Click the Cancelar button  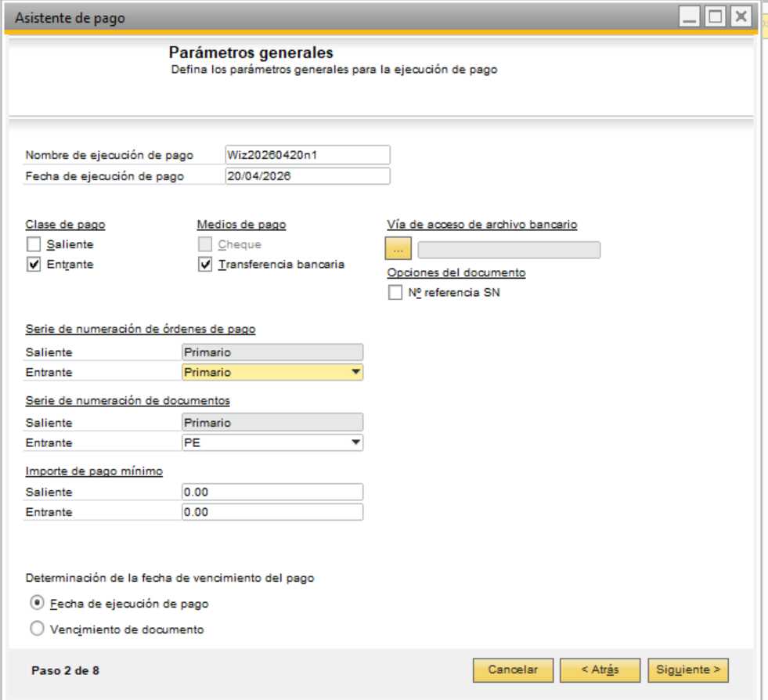(x=513, y=670)
